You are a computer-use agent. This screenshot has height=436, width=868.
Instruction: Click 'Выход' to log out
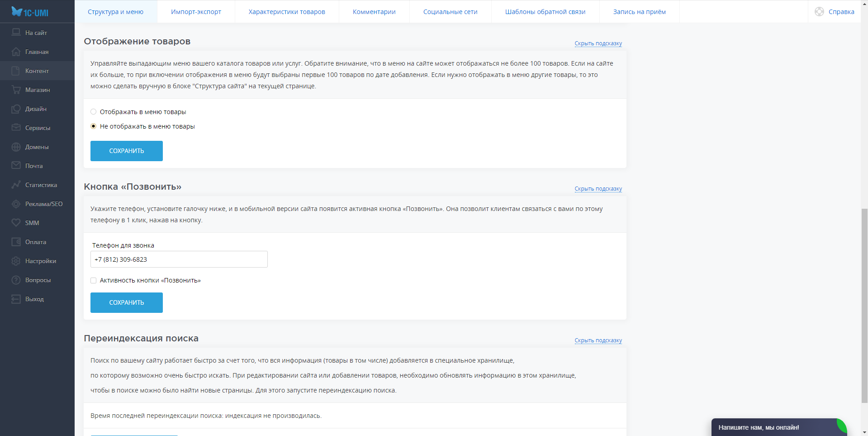click(x=37, y=299)
